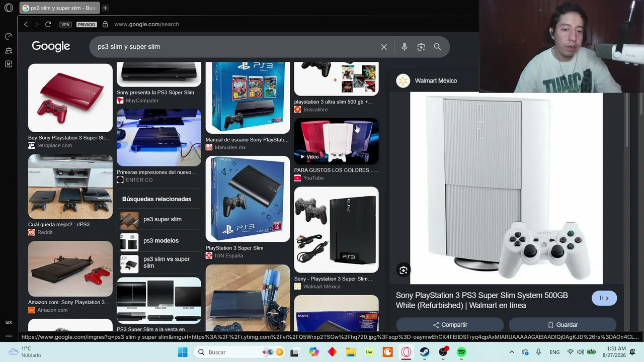Open the Opera GX menu logo

[x=9, y=8]
